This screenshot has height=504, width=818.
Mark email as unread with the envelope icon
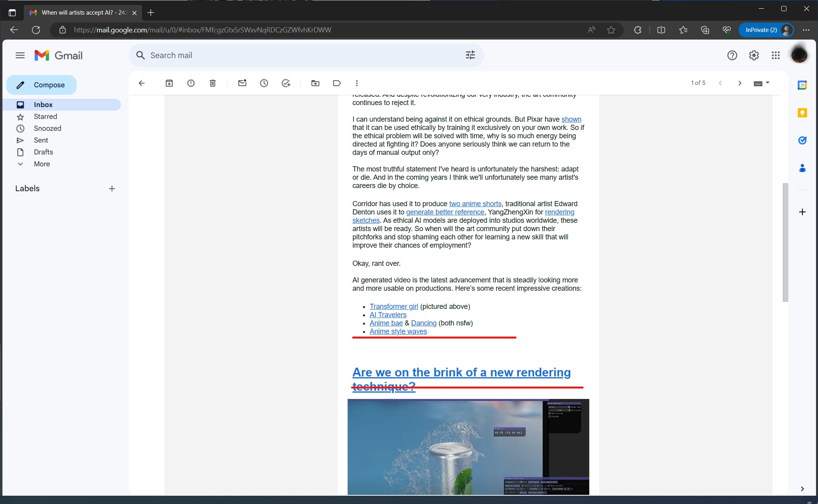point(242,83)
